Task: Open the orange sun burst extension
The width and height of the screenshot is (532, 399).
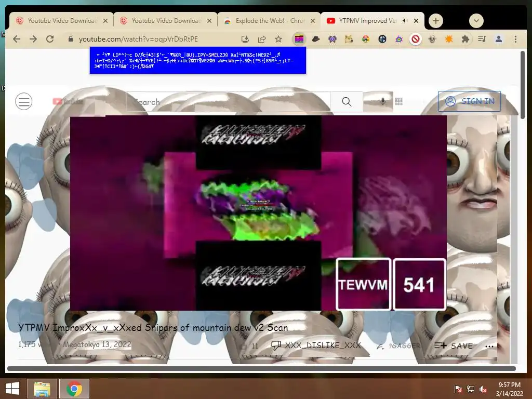Action: [448, 39]
